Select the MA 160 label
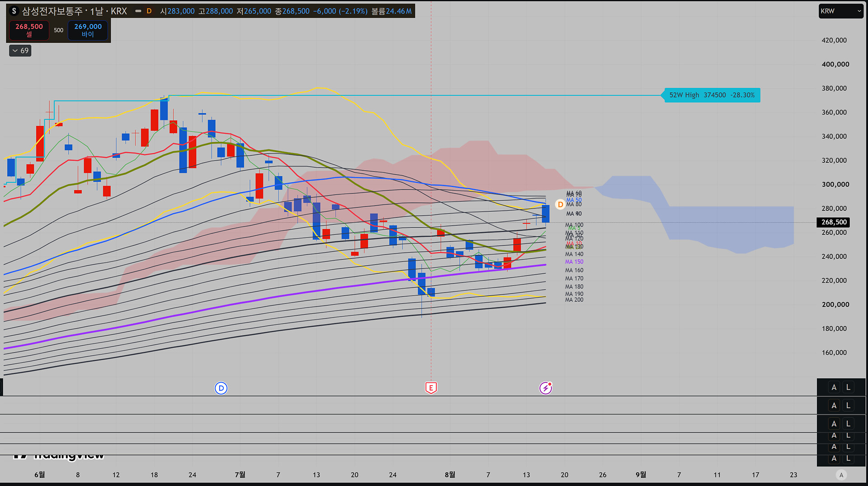The width and height of the screenshot is (868, 486). pyautogui.click(x=574, y=270)
